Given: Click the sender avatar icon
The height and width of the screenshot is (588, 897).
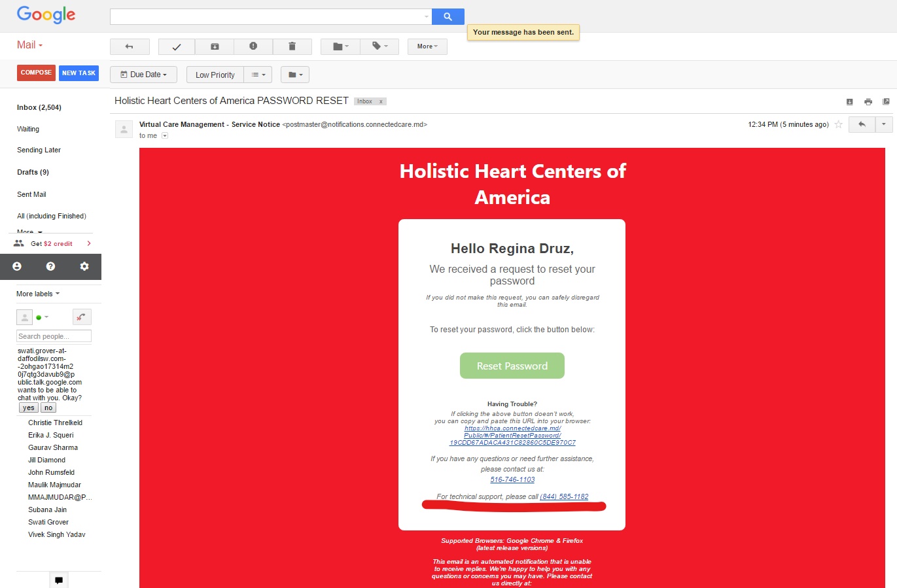Looking at the screenshot, I should (124, 130).
